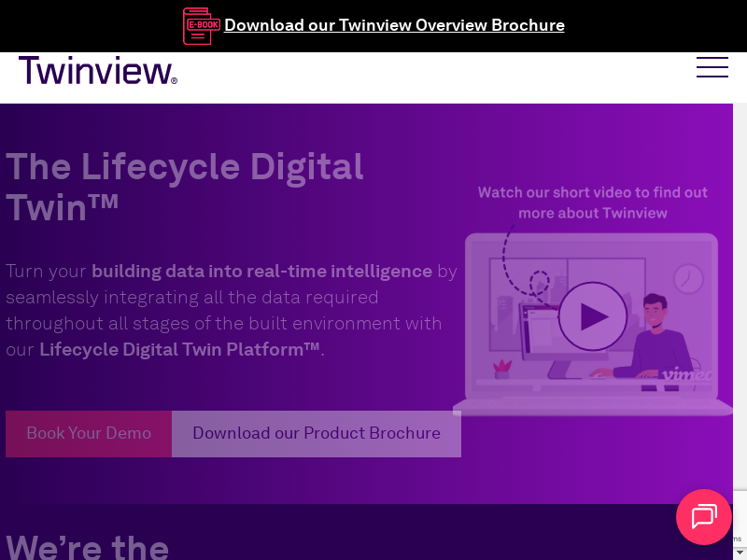Click Download our Product Brochure button
The width and height of the screenshot is (747, 560).
pos(316,433)
